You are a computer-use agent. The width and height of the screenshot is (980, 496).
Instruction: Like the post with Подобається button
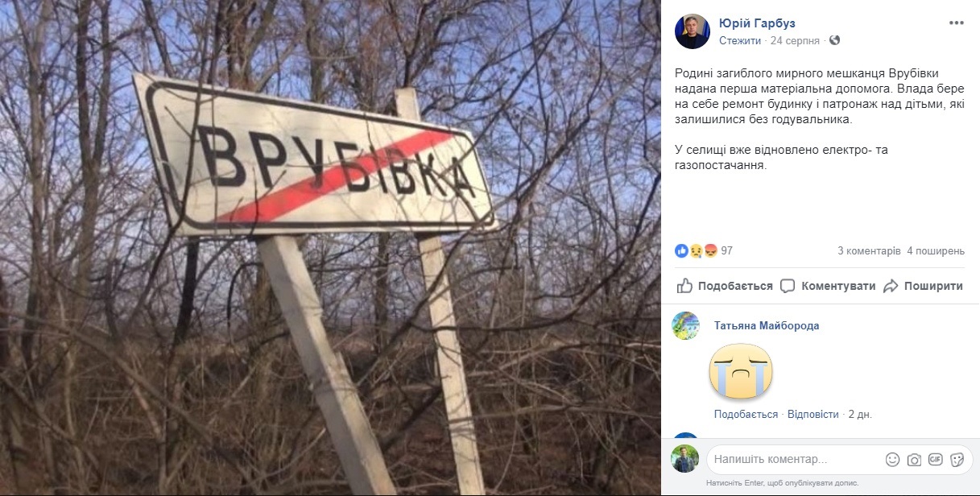point(725,286)
